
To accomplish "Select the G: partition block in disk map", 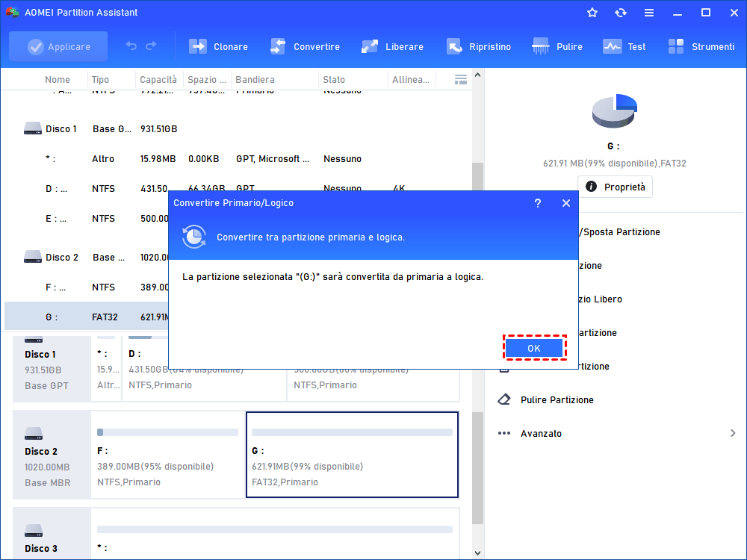I will point(352,455).
